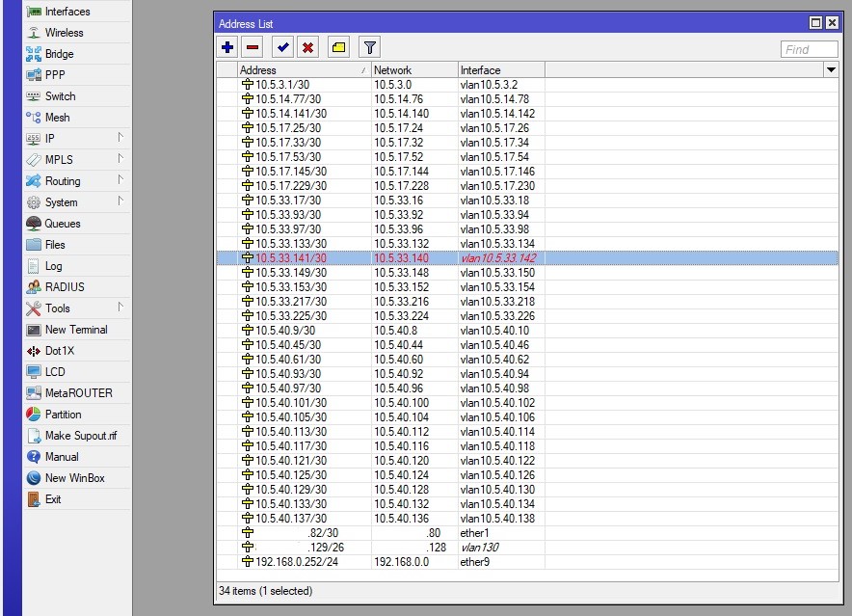
Task: Select address row 10.5.33.217/30
Action: (x=527, y=302)
